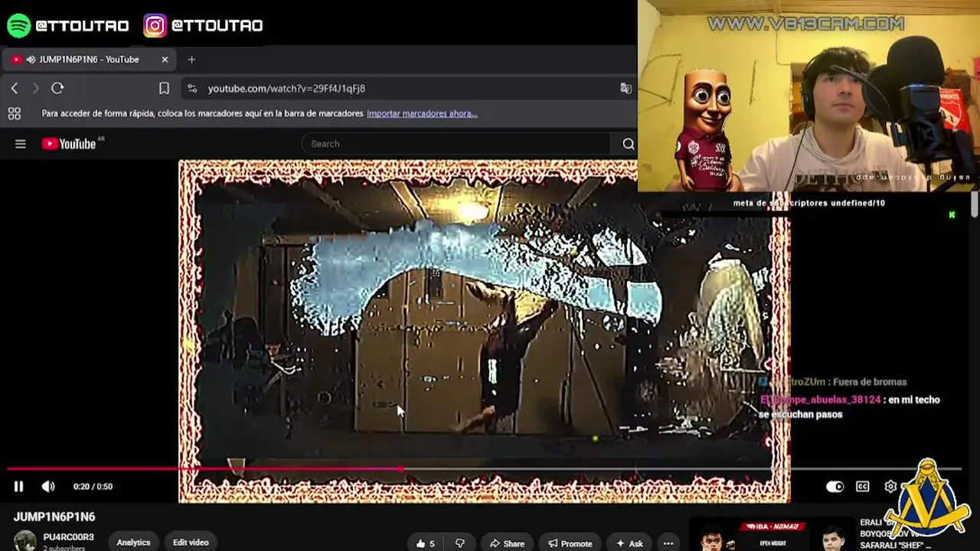Click the page's vertical scrollbar thumb

pyautogui.click(x=975, y=205)
